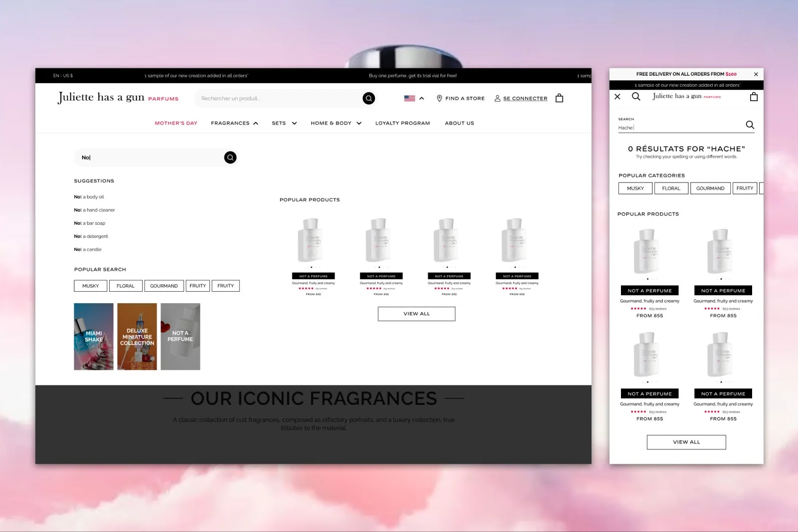
Task: Click the SE CONNECTER login link
Action: (x=525, y=98)
